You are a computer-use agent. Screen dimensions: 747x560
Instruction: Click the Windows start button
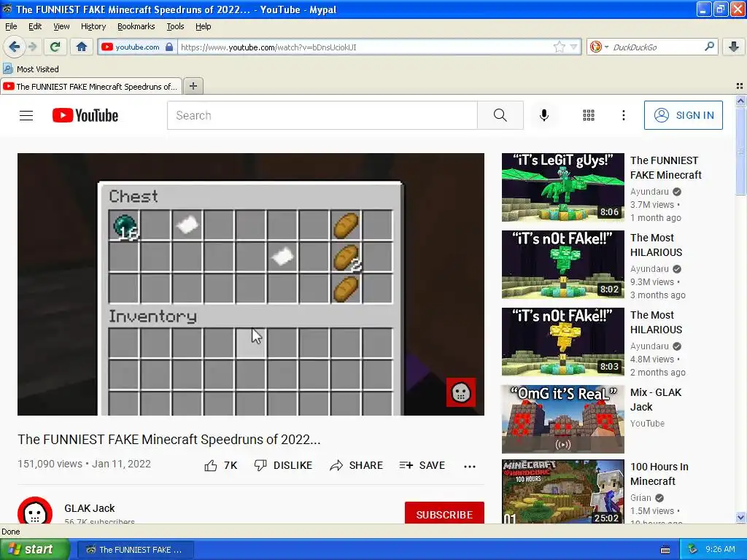[x=34, y=549]
